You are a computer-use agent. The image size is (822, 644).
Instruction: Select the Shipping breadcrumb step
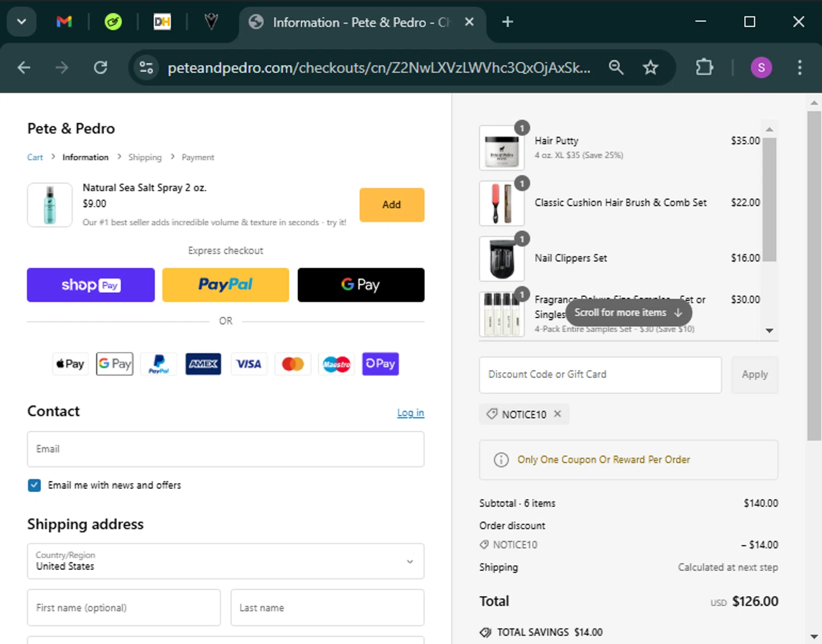click(x=145, y=157)
